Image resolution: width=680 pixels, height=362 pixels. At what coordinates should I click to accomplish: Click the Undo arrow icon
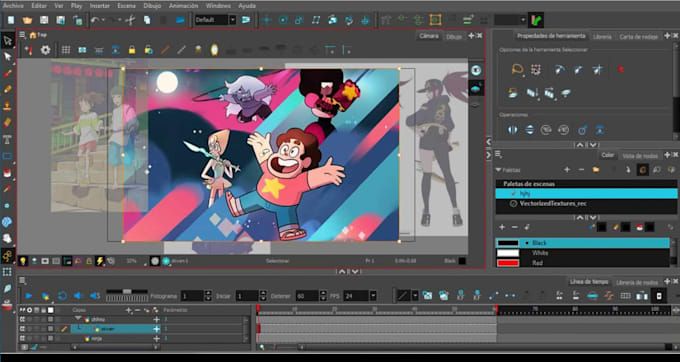(96, 20)
